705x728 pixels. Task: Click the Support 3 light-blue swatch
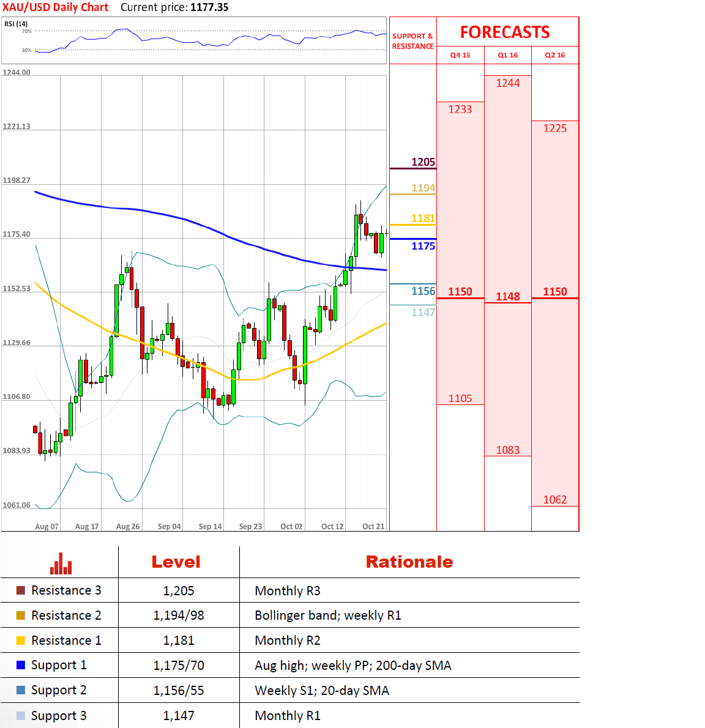pos(20,716)
